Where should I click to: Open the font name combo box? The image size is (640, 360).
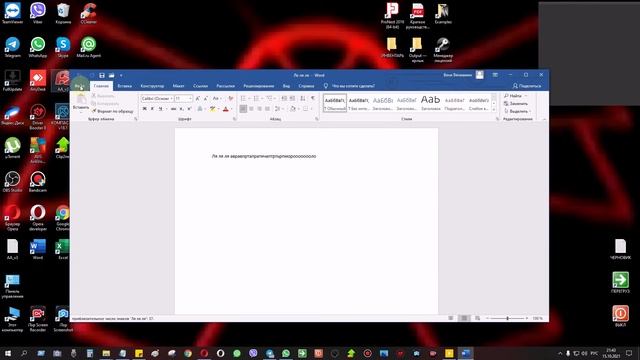click(157, 98)
